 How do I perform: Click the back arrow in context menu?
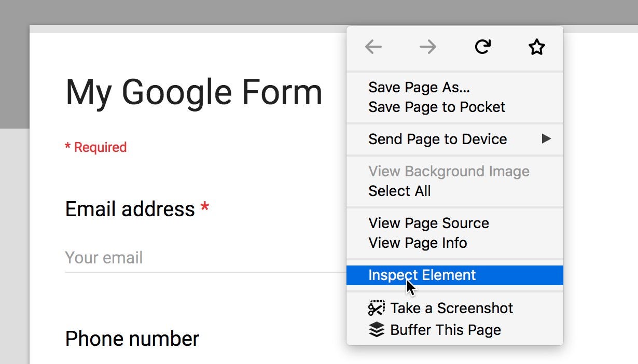pos(373,47)
